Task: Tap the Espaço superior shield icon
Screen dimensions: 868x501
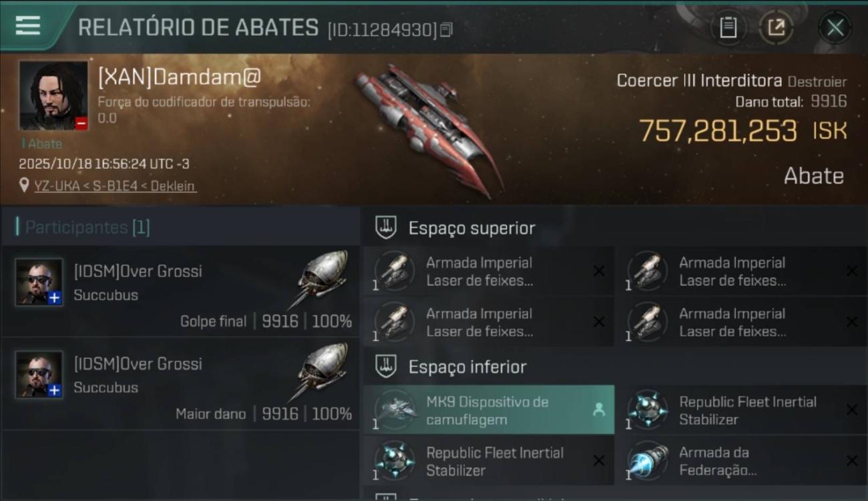Action: [386, 228]
